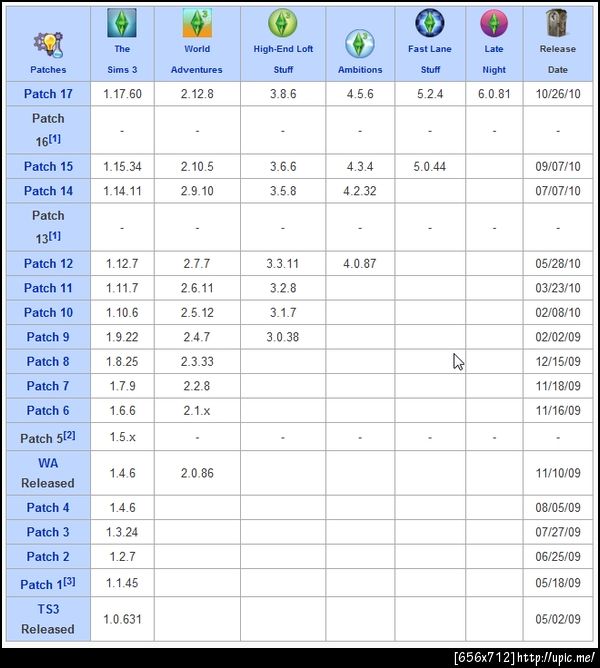Image resolution: width=600 pixels, height=668 pixels.
Task: Follow footnote [2] beside Patch 5
Action: [x=69, y=435]
